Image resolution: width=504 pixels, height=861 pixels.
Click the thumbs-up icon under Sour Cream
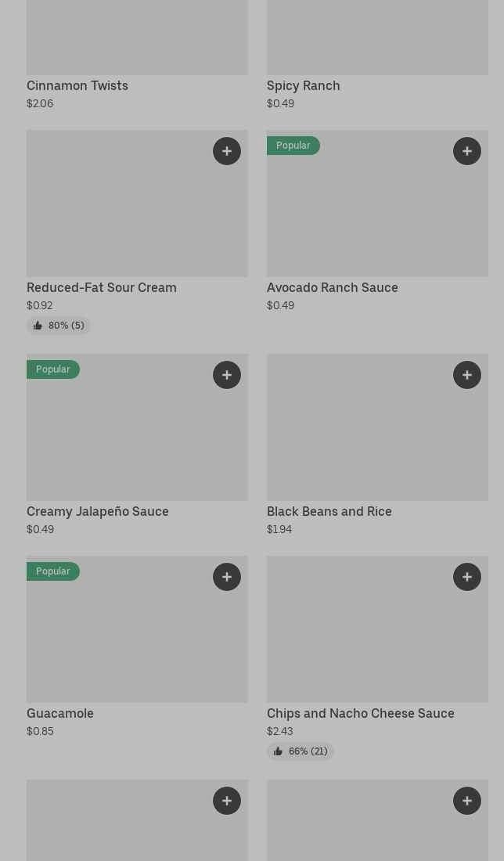coord(38,326)
